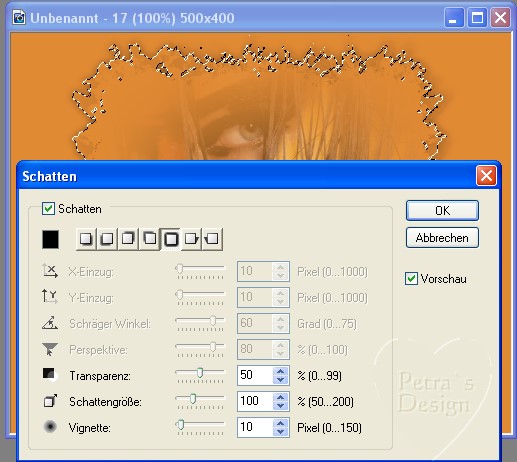
Task: Confirm shadow settings with OK
Action: tap(442, 210)
